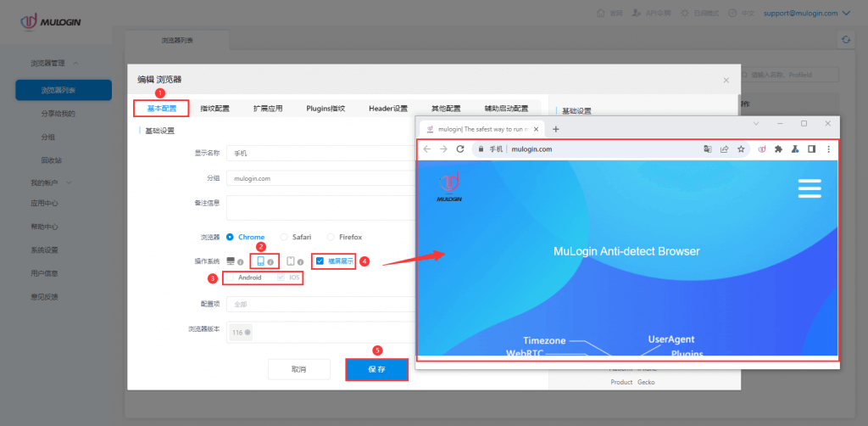Open the hamburger menu on MuLogin webpage
Screen dimensions: 868x426
[810, 188]
